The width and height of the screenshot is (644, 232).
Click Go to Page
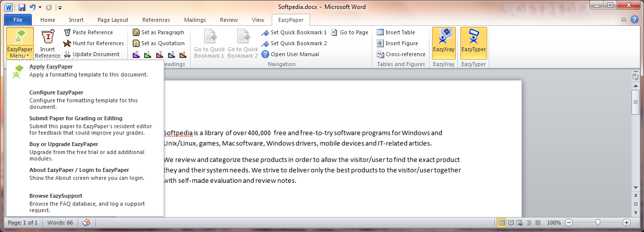pos(350,32)
